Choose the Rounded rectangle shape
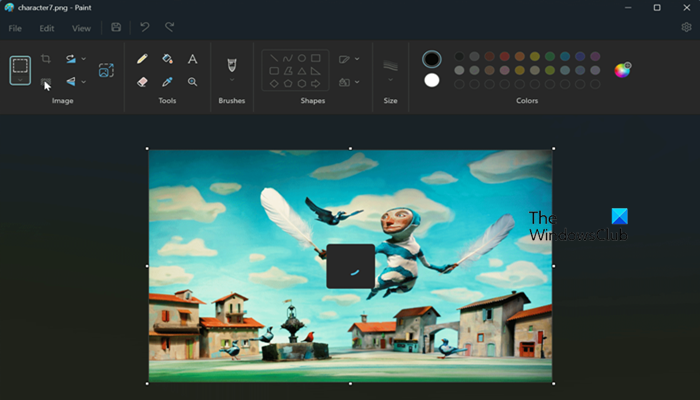700x400 pixels. point(274,71)
